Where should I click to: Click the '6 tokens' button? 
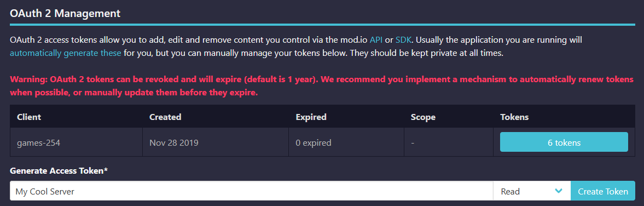click(x=564, y=142)
